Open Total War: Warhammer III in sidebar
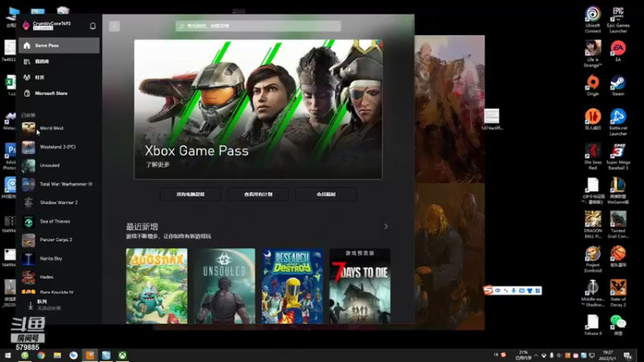This screenshot has width=644, height=362. (x=59, y=184)
